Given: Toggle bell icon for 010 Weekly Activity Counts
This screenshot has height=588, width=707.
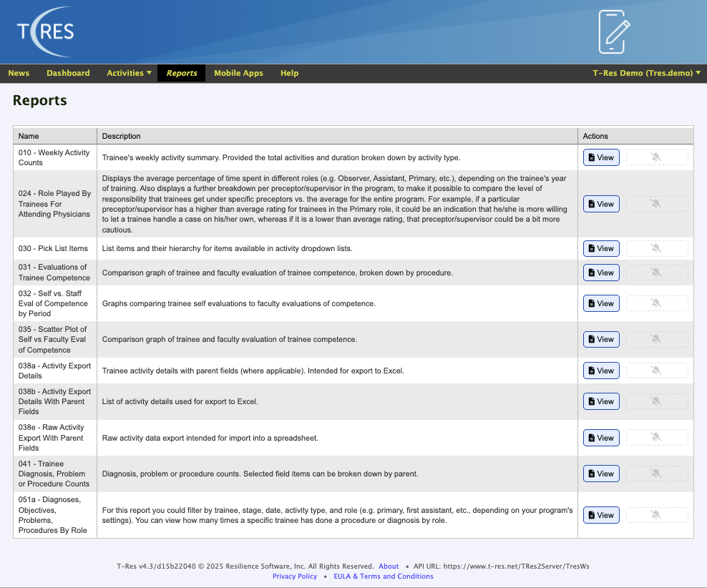Looking at the screenshot, I should (x=656, y=157).
